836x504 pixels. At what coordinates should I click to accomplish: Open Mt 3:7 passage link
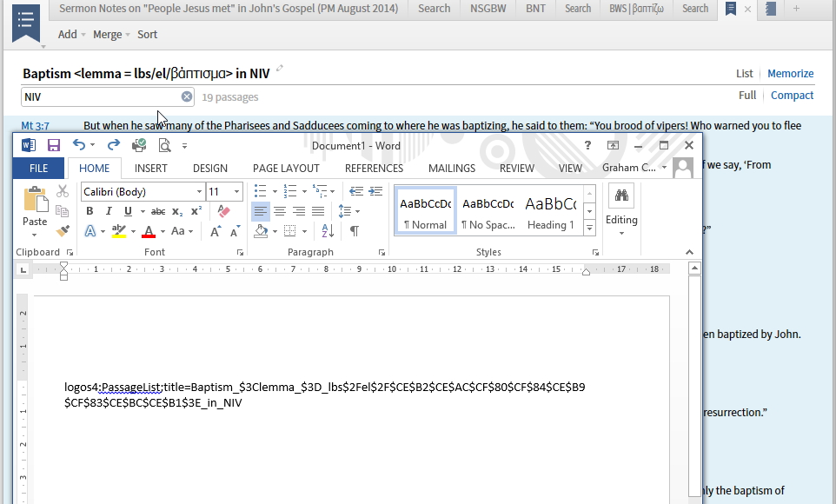(x=35, y=126)
